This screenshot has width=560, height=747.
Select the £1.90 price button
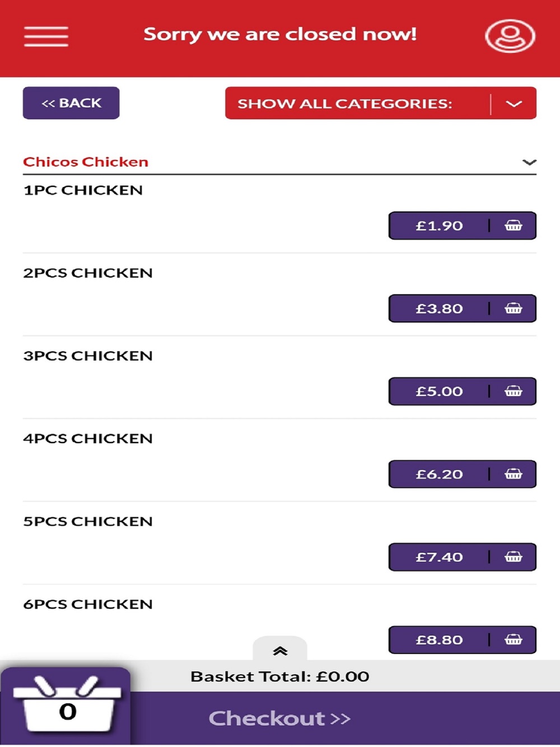point(439,226)
